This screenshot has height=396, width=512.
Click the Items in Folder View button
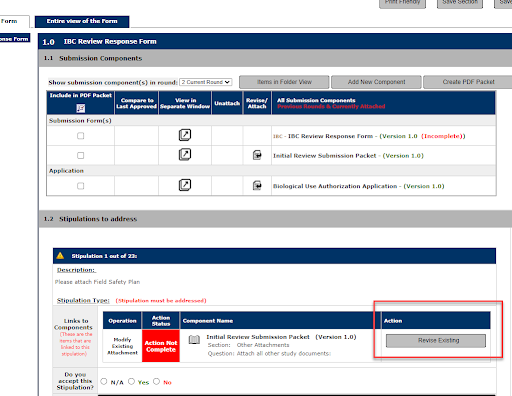coord(284,82)
